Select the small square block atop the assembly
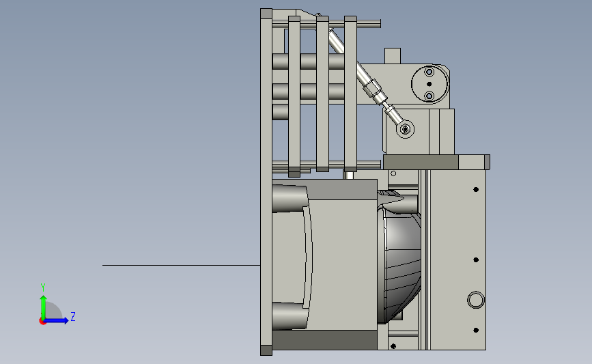592x364 pixels. (x=393, y=55)
